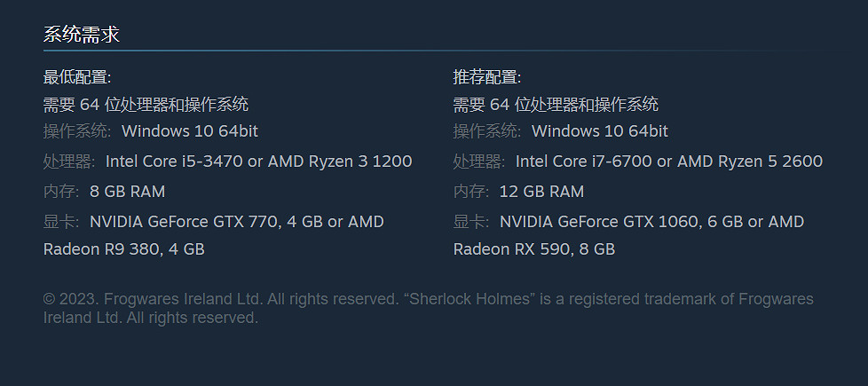Click the 64 位 requirement under 推荐配置
The width and height of the screenshot is (868, 386).
[556, 105]
